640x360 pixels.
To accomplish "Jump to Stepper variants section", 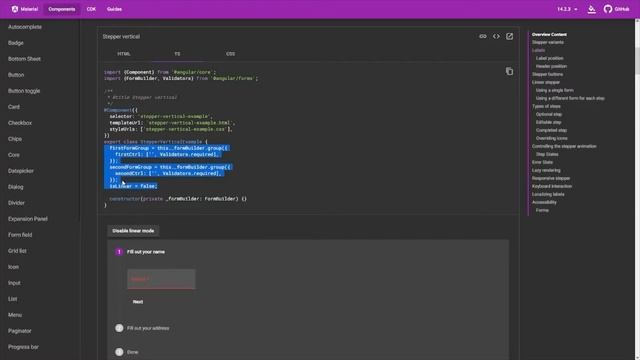I will (x=547, y=42).
